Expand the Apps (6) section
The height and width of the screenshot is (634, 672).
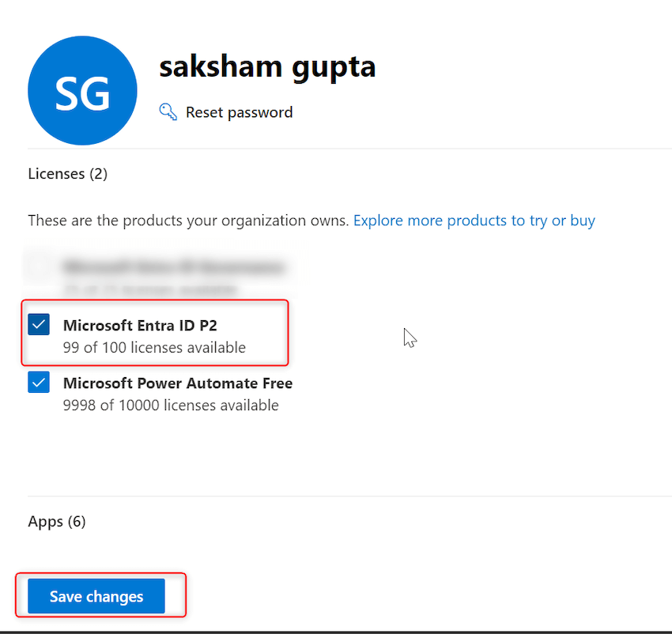56,522
